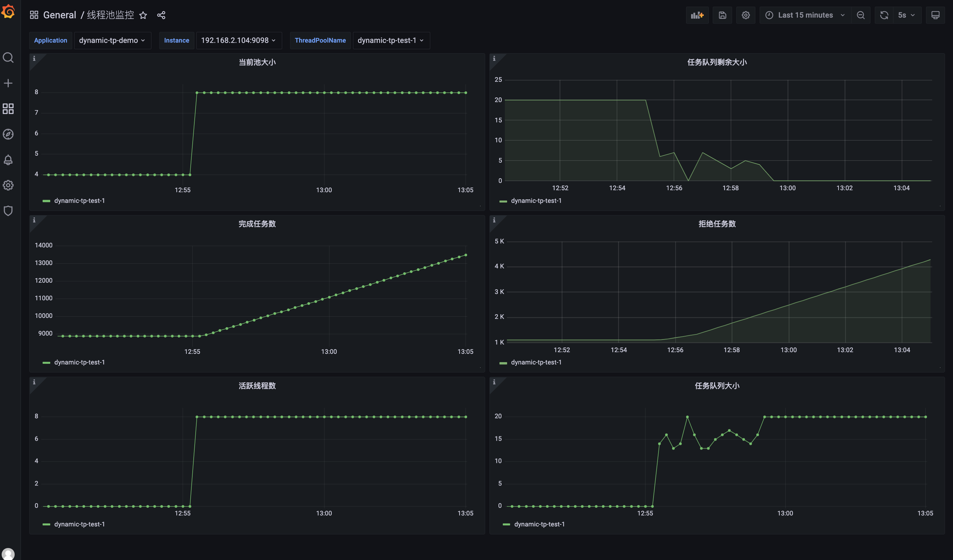Open the 活跃线程数 panel title menu
This screenshot has width=953, height=560.
[x=257, y=385]
